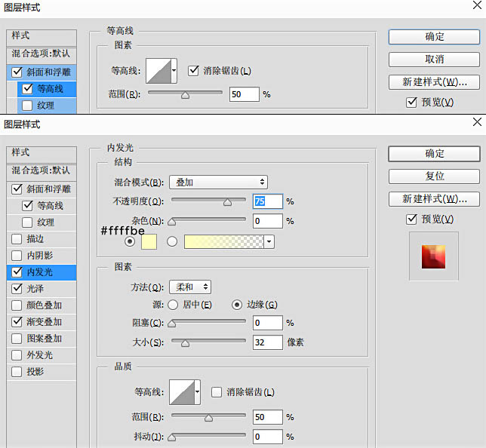Toggle 预览(V) in the lower dialog

pyautogui.click(x=411, y=219)
